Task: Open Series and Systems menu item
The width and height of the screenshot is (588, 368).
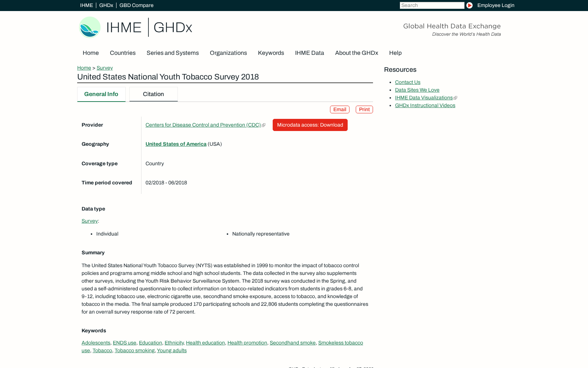Action: [173, 53]
